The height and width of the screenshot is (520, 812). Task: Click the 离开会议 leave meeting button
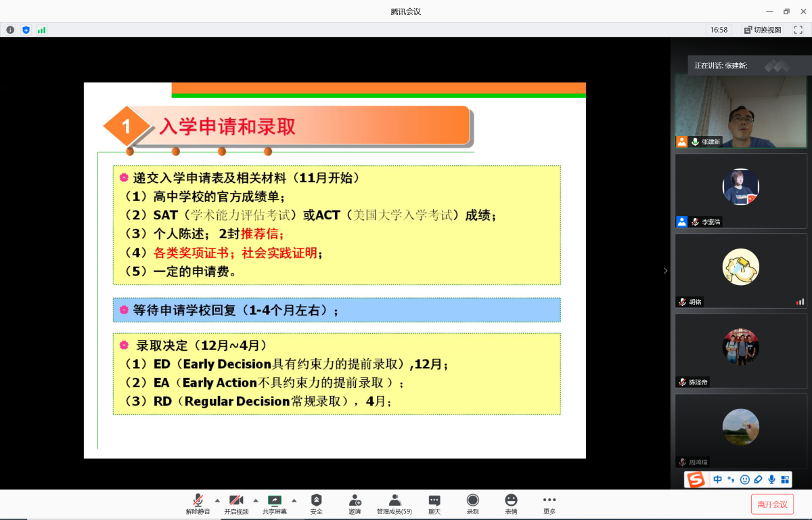(x=772, y=504)
